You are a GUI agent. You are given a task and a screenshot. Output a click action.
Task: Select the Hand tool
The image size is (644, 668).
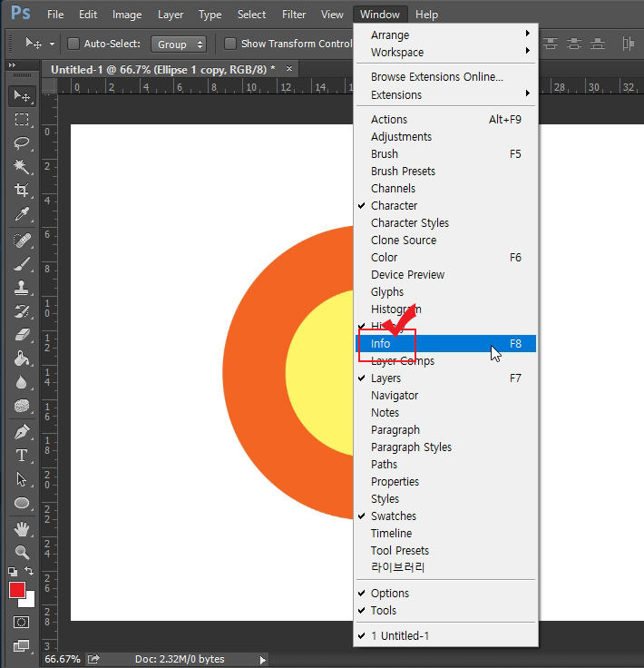click(22, 529)
